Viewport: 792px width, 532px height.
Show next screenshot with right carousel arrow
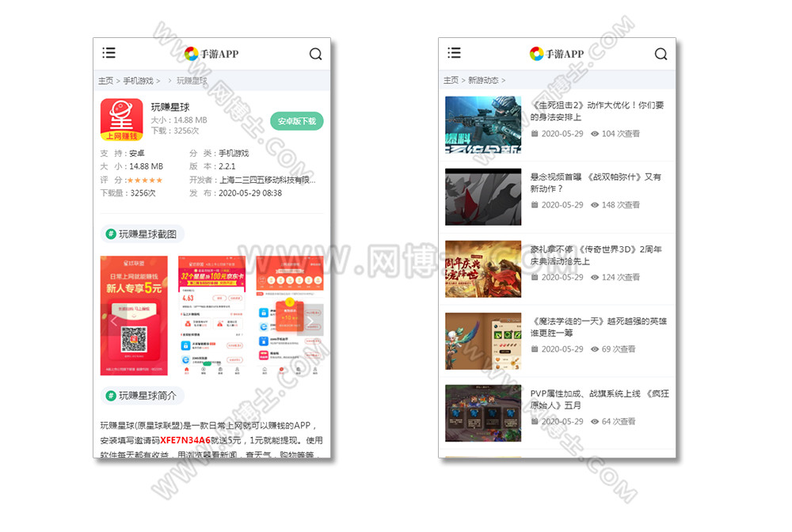point(310,321)
